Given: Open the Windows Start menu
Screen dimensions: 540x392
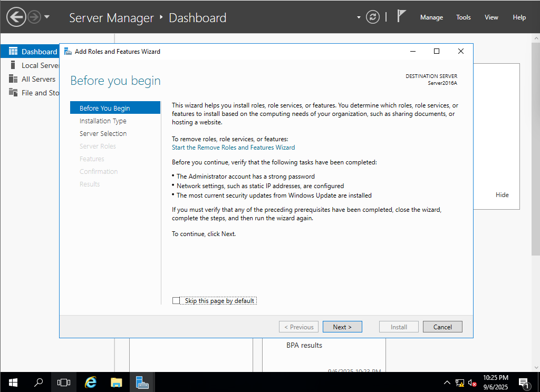Looking at the screenshot, I should (13, 382).
